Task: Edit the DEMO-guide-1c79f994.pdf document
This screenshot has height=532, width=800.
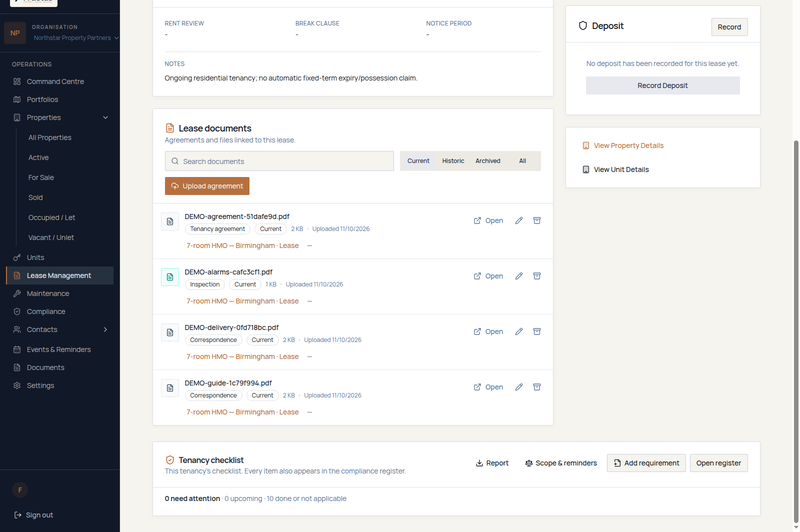Action: tap(519, 387)
